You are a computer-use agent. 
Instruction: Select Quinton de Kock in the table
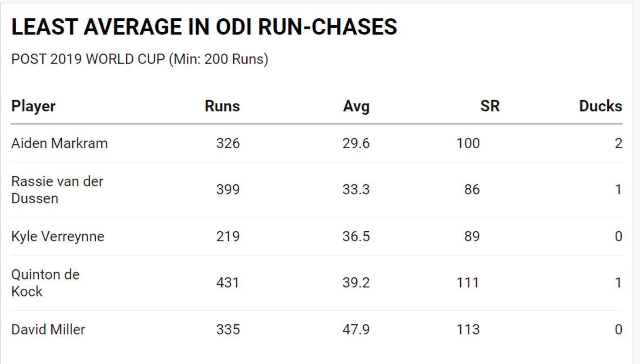point(45,283)
